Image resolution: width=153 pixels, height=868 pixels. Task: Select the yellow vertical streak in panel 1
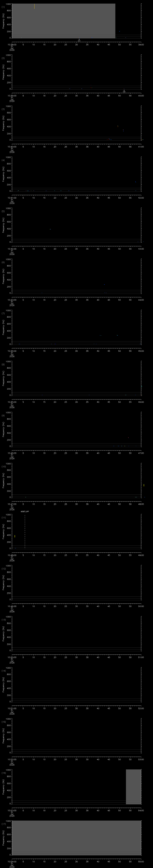click(x=34, y=6)
